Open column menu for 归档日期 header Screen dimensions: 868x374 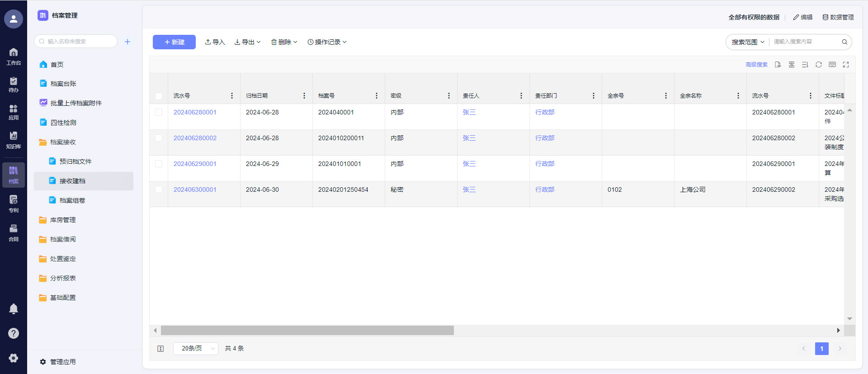(x=304, y=96)
